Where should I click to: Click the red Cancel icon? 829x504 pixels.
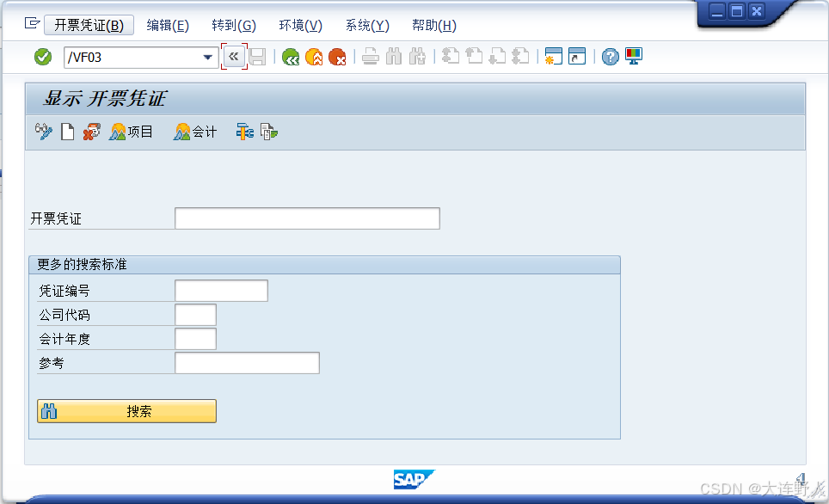coord(337,57)
